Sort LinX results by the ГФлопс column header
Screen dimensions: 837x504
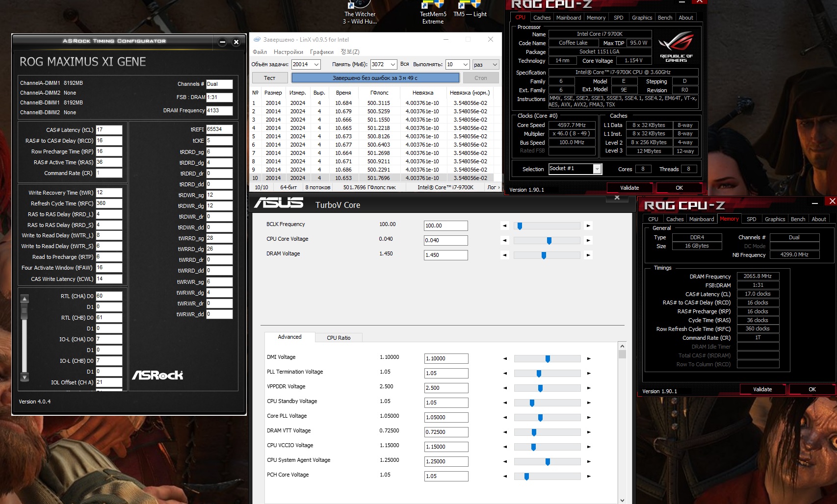click(x=379, y=93)
